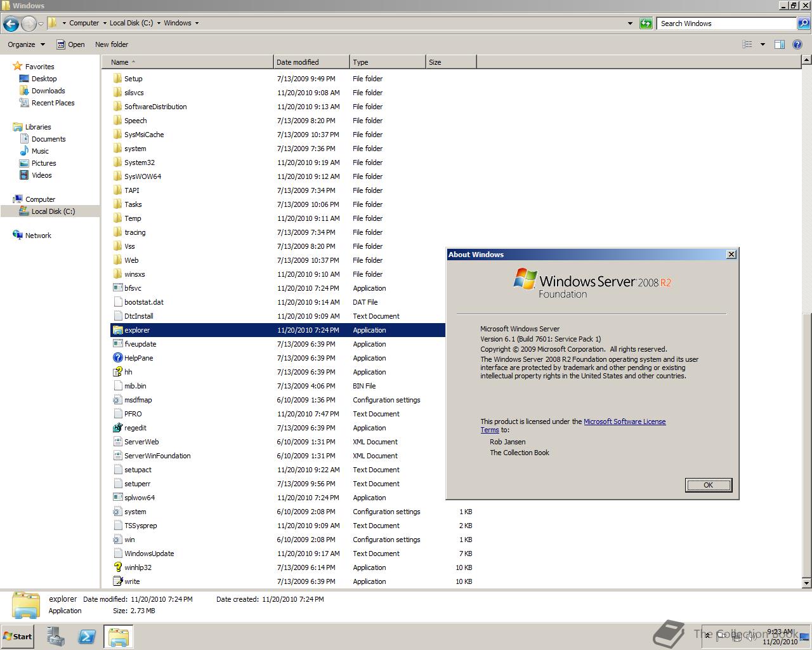Click the Change your view icon
The width and height of the screenshot is (812, 650).
pos(747,44)
